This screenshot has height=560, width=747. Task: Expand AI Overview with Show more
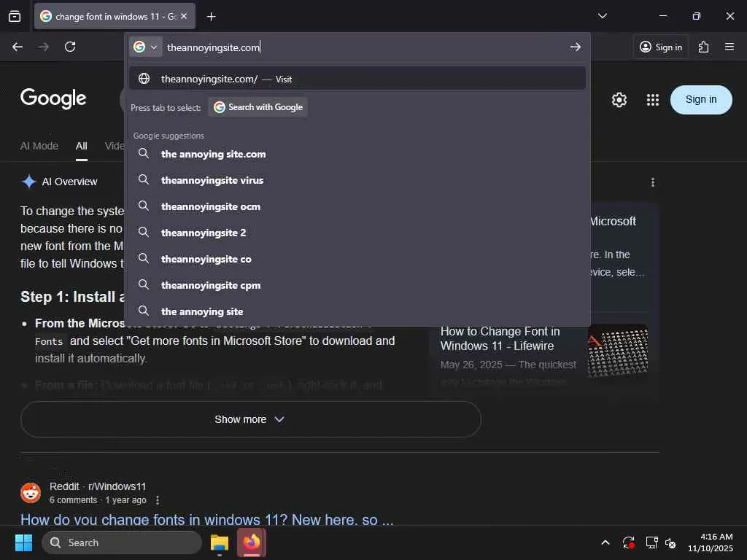(x=251, y=419)
